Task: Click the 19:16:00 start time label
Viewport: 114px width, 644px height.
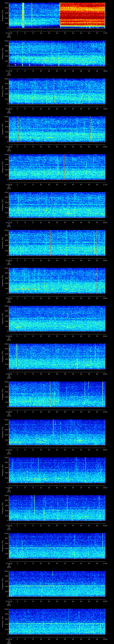Action: click(x=9, y=33)
